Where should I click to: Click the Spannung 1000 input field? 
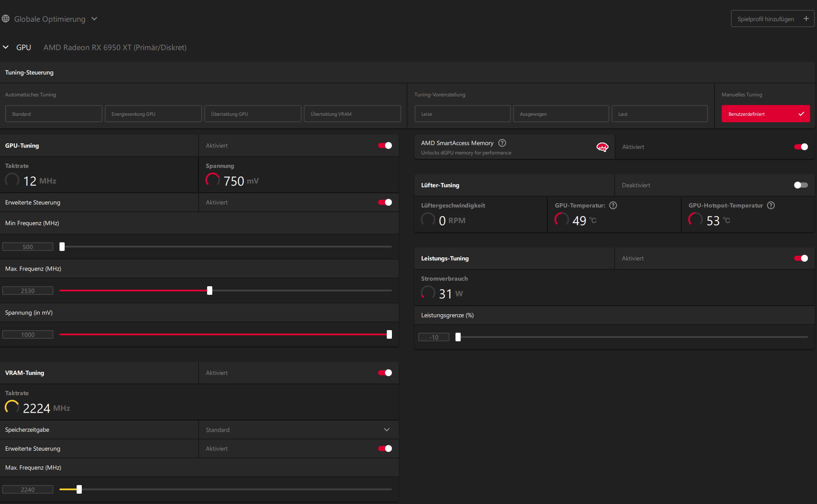click(28, 334)
